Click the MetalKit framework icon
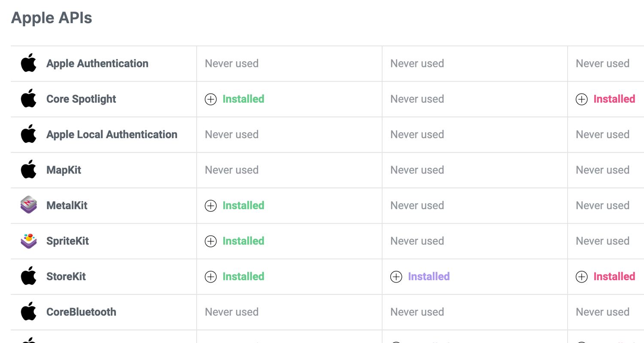Screen dimensions: 644x343 click(x=29, y=205)
